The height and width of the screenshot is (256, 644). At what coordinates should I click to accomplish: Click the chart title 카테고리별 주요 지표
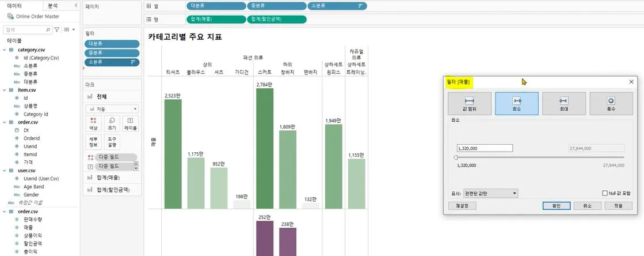coord(185,37)
